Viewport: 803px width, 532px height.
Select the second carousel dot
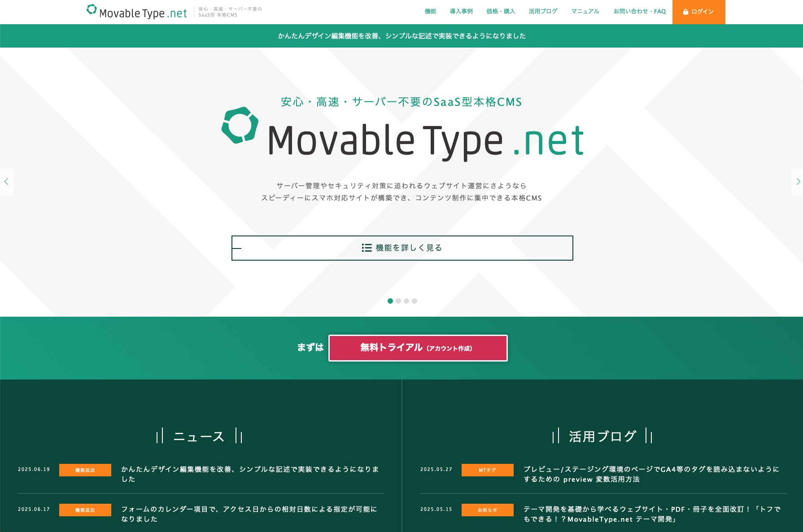[398, 301]
